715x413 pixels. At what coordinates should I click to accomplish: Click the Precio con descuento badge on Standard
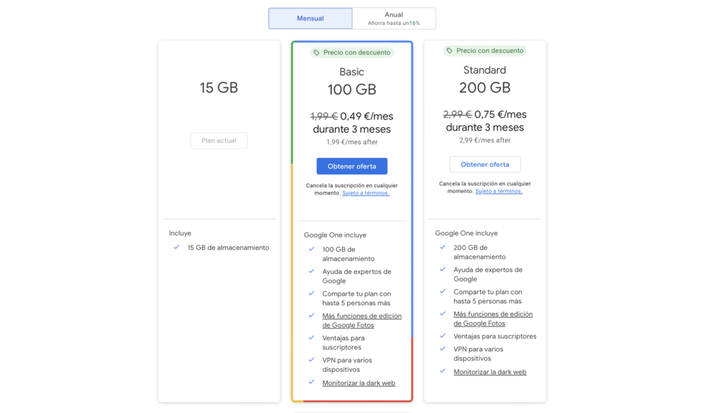coord(485,51)
